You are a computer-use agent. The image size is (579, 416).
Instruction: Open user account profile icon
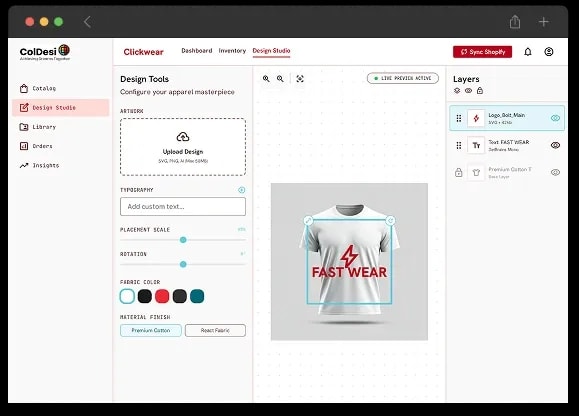click(x=549, y=52)
